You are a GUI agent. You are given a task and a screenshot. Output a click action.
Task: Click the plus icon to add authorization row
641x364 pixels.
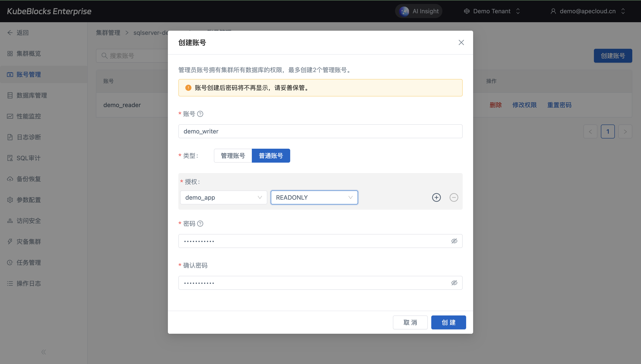tap(436, 197)
